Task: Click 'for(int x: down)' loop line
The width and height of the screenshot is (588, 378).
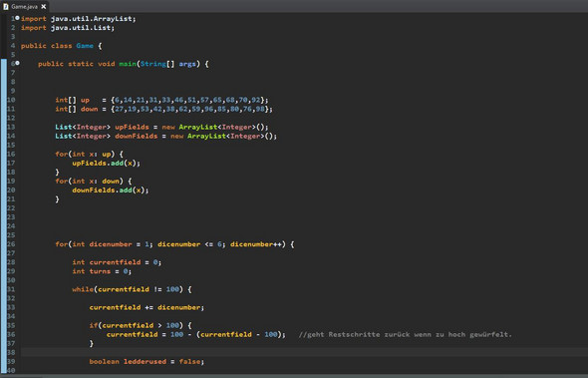Action: point(94,181)
